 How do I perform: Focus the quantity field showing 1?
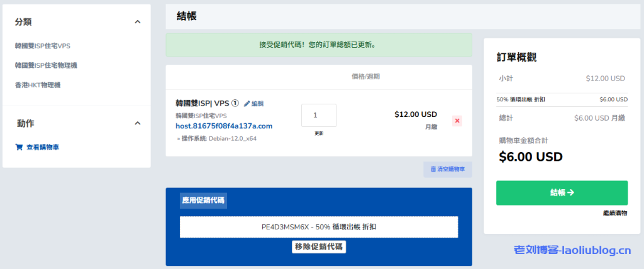click(319, 116)
